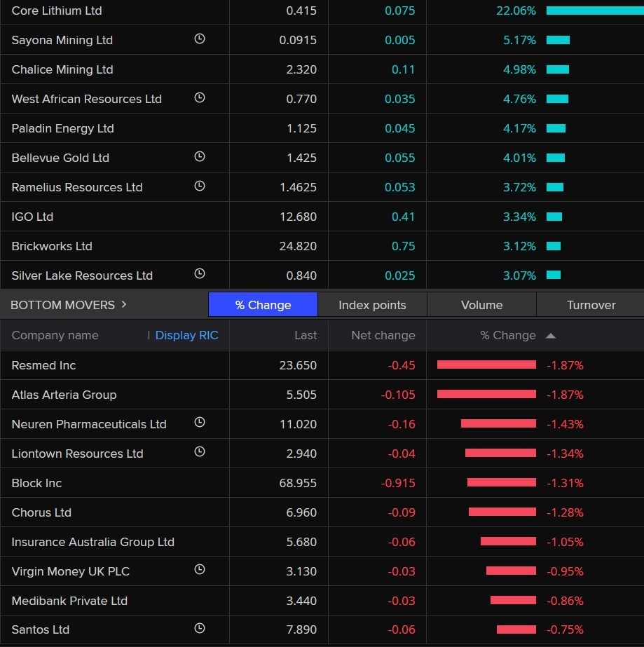This screenshot has height=647, width=644.
Task: Click Chalice Mining 4.98% change value
Action: [519, 69]
